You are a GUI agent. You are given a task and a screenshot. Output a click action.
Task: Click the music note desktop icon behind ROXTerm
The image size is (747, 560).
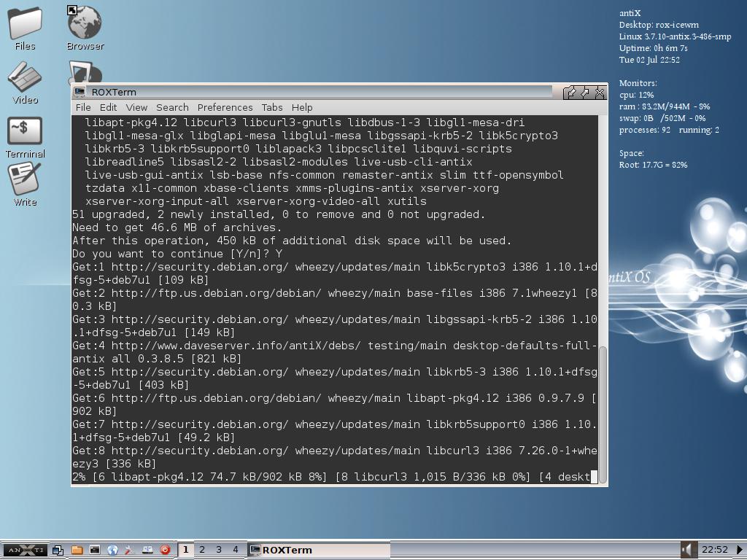(85, 71)
